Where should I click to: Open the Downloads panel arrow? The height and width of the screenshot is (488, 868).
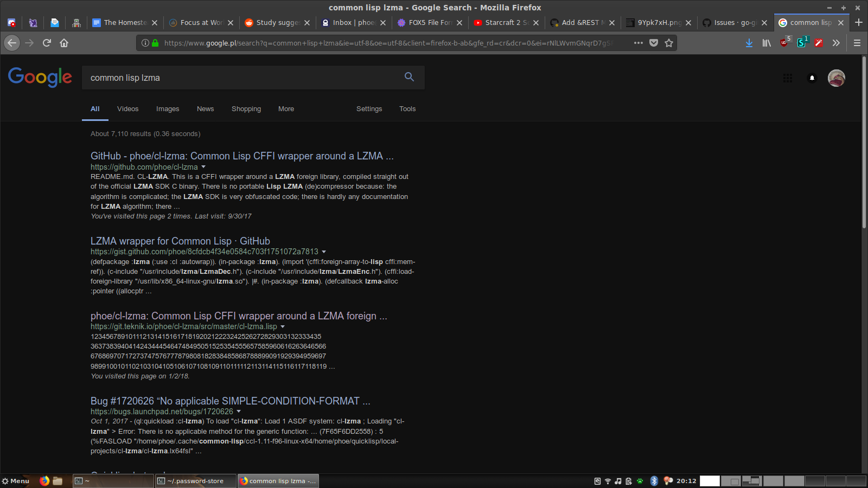click(749, 43)
